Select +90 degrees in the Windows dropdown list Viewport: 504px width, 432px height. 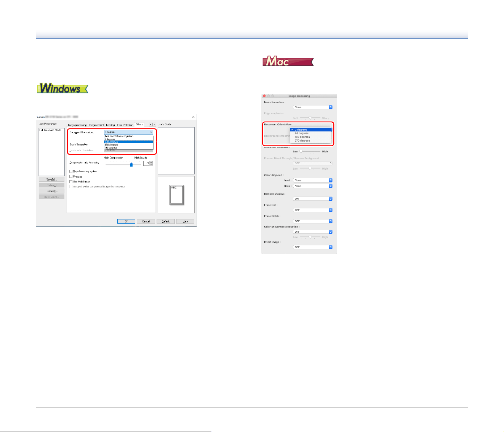tap(129, 142)
